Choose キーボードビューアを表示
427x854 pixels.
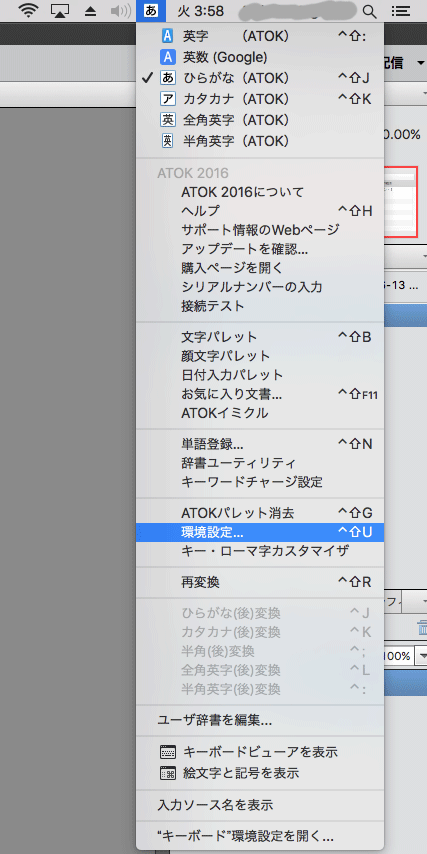(260, 752)
